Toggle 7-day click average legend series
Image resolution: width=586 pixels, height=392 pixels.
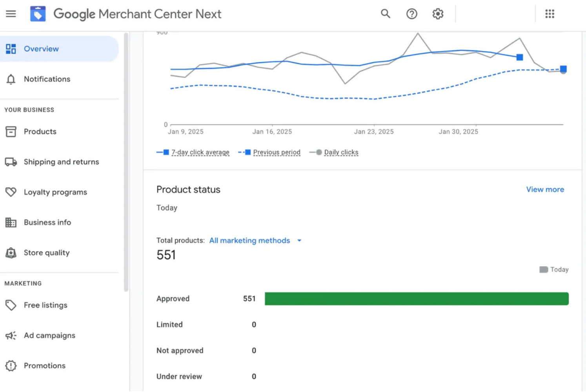(x=200, y=152)
